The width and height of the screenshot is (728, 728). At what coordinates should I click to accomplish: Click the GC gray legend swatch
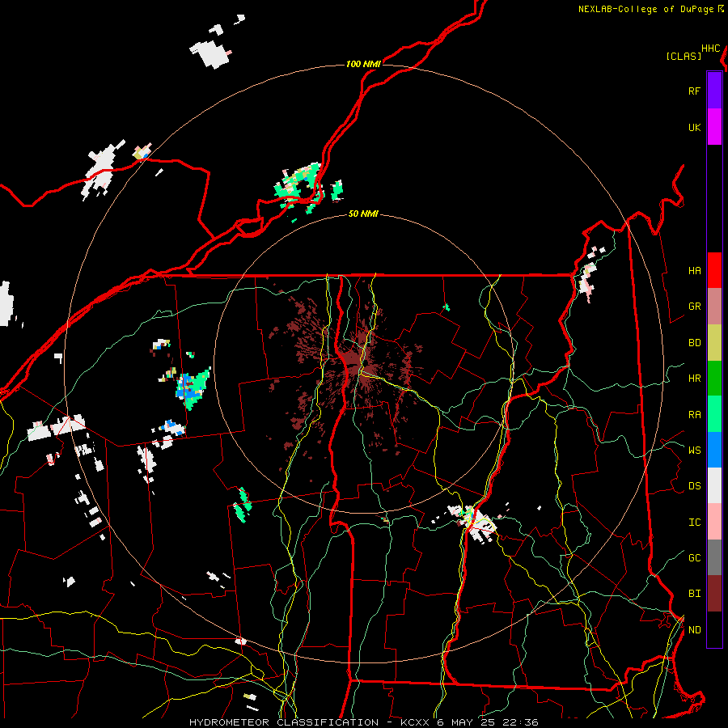pos(714,557)
